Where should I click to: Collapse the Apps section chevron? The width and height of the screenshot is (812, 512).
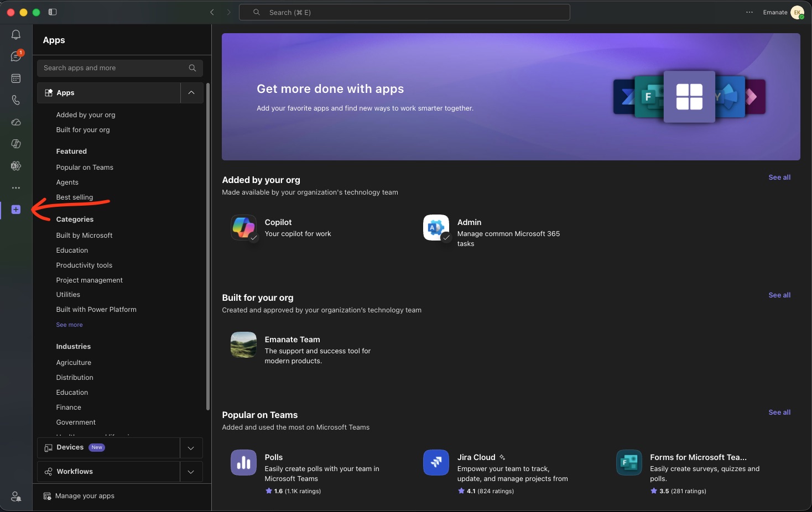pyautogui.click(x=191, y=93)
